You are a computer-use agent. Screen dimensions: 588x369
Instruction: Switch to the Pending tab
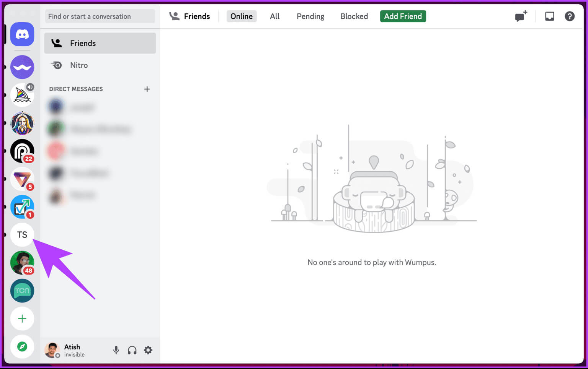pyautogui.click(x=310, y=16)
